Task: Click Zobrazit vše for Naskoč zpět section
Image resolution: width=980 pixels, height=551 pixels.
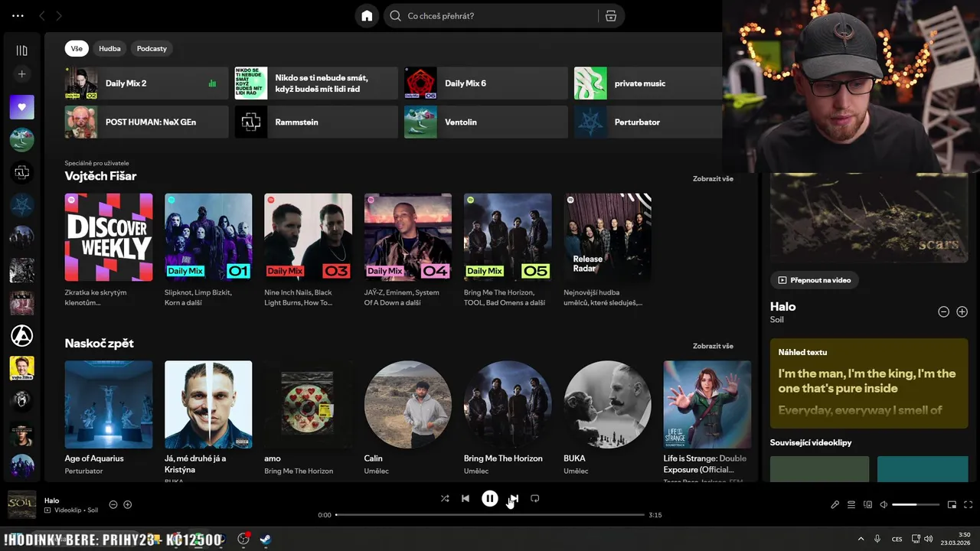Action: point(713,346)
